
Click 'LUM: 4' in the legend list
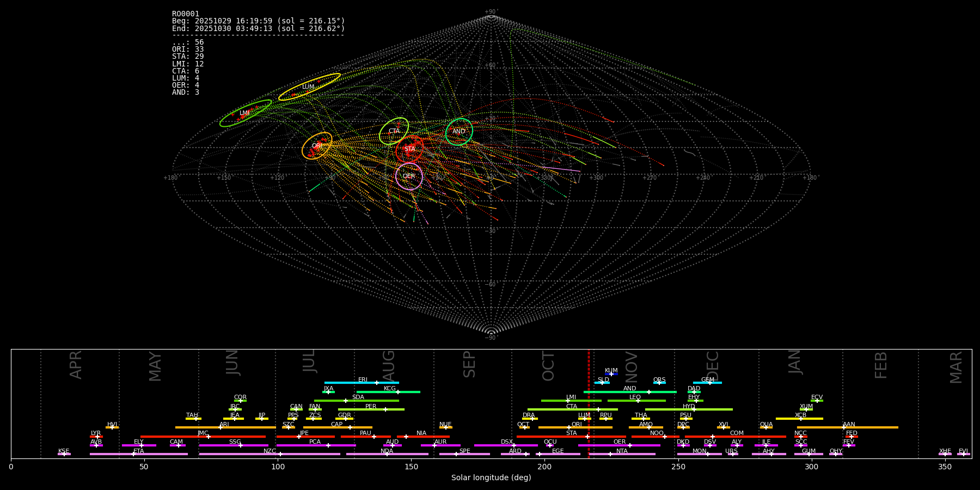[186, 78]
